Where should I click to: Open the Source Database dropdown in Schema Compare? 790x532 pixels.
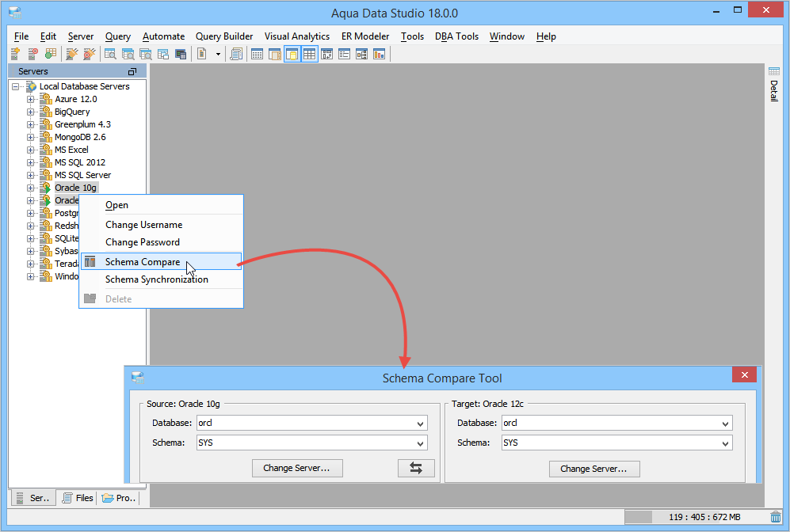point(420,424)
